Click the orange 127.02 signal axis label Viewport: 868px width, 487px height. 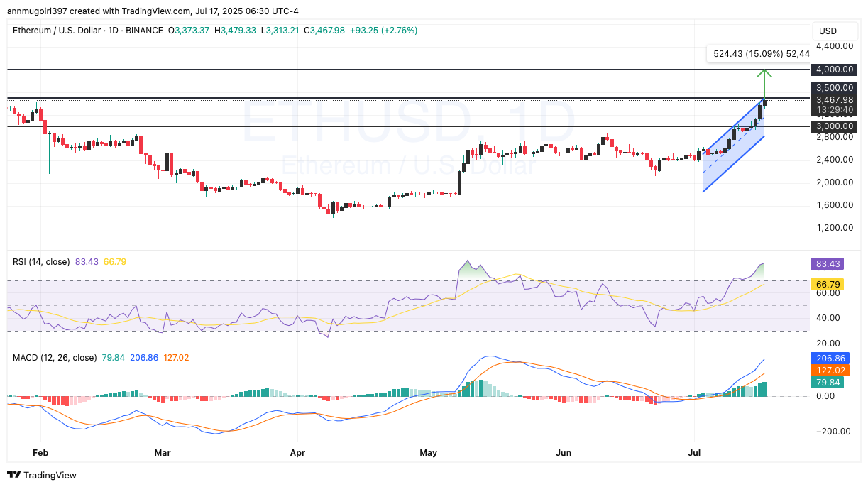click(x=829, y=371)
